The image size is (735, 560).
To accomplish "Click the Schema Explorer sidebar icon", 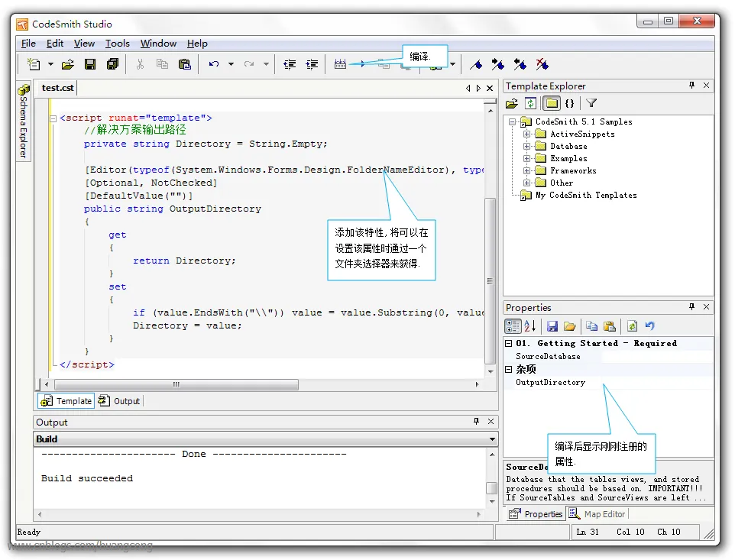I will pyautogui.click(x=24, y=91).
